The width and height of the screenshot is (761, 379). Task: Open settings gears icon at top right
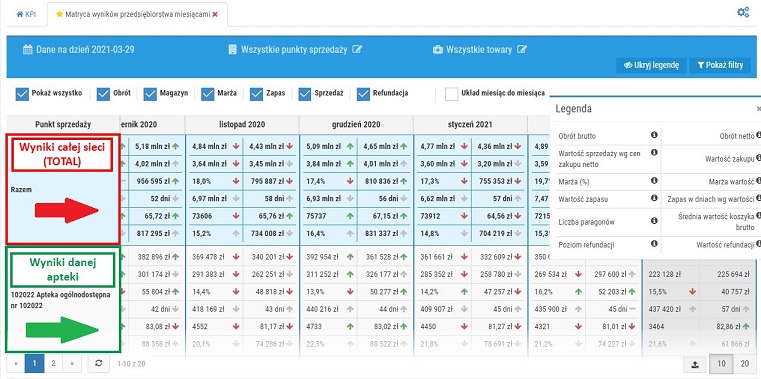coord(743,13)
